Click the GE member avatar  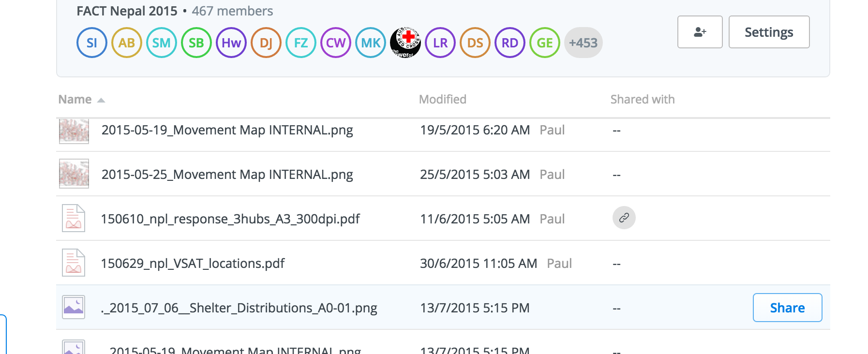545,43
